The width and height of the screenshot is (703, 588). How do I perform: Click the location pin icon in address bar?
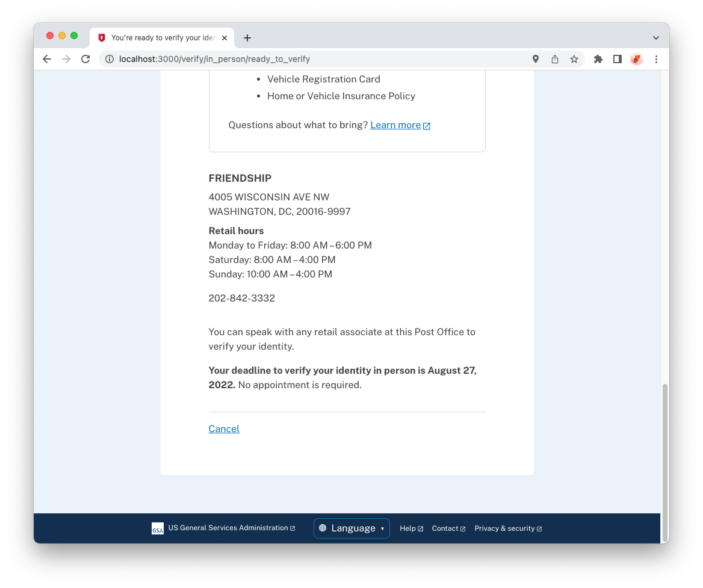(535, 59)
